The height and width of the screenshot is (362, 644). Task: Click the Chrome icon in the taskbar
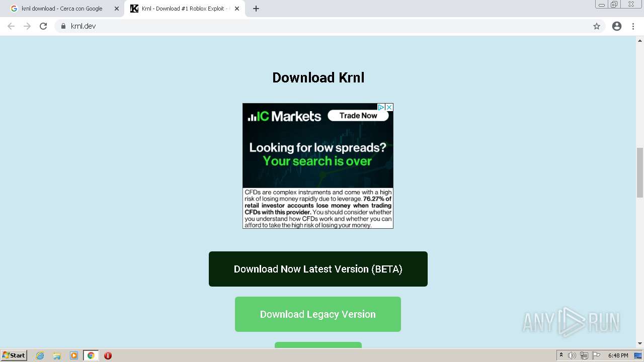click(91, 355)
